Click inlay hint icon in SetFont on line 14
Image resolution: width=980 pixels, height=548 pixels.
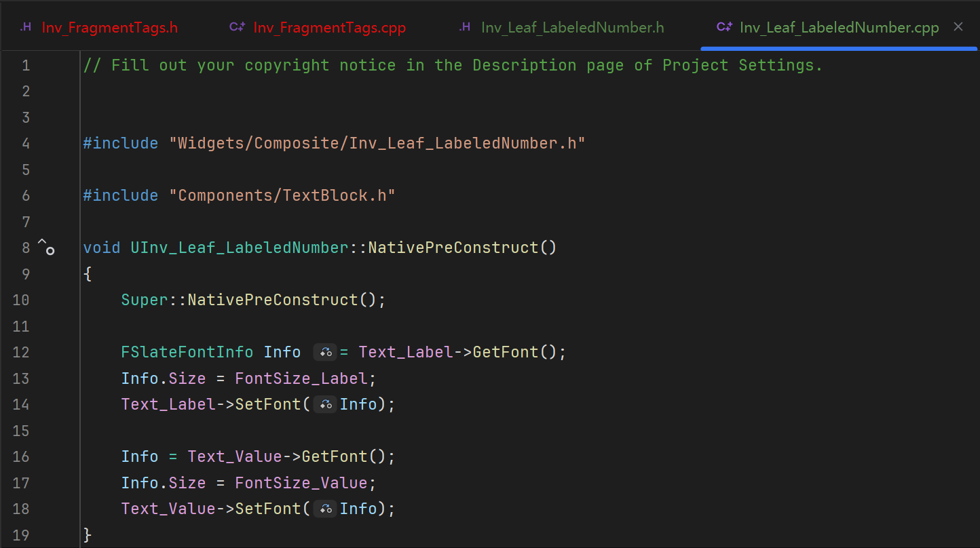click(x=326, y=404)
